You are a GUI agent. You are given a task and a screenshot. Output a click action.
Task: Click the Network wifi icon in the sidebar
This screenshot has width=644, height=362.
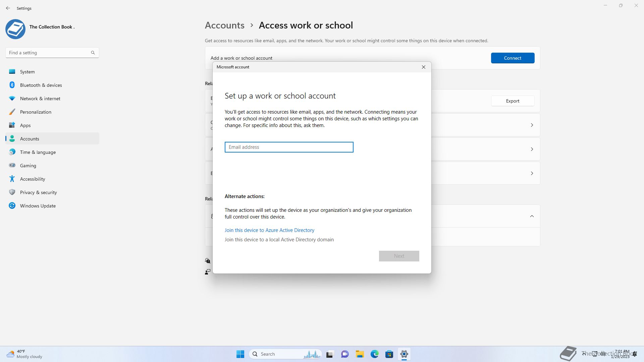[x=12, y=98]
